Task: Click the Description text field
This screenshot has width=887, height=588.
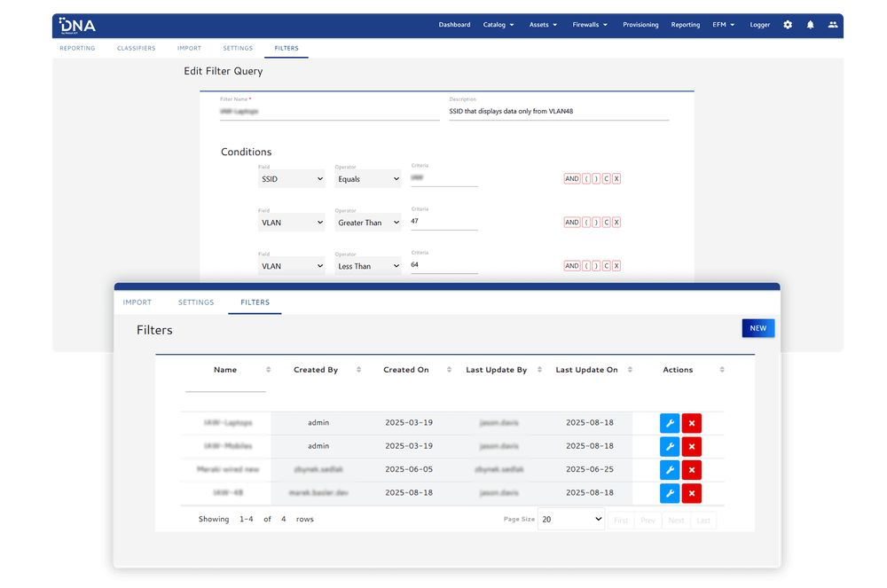Action: pos(559,112)
